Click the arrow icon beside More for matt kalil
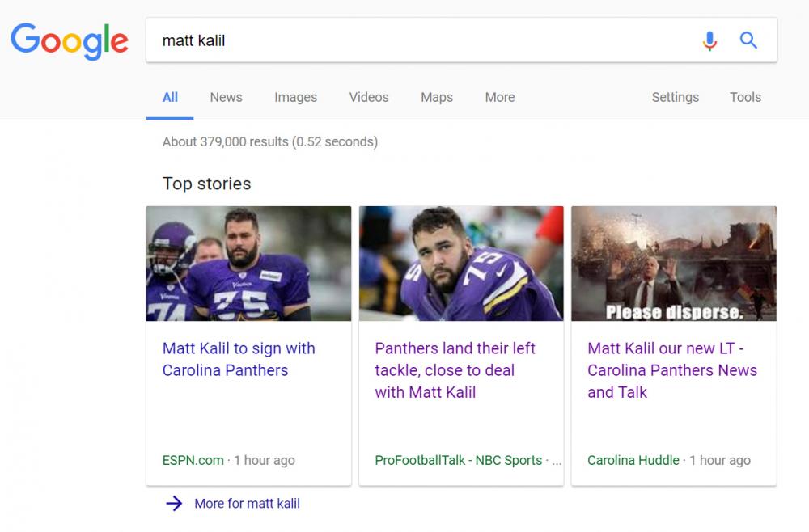 tap(174, 503)
